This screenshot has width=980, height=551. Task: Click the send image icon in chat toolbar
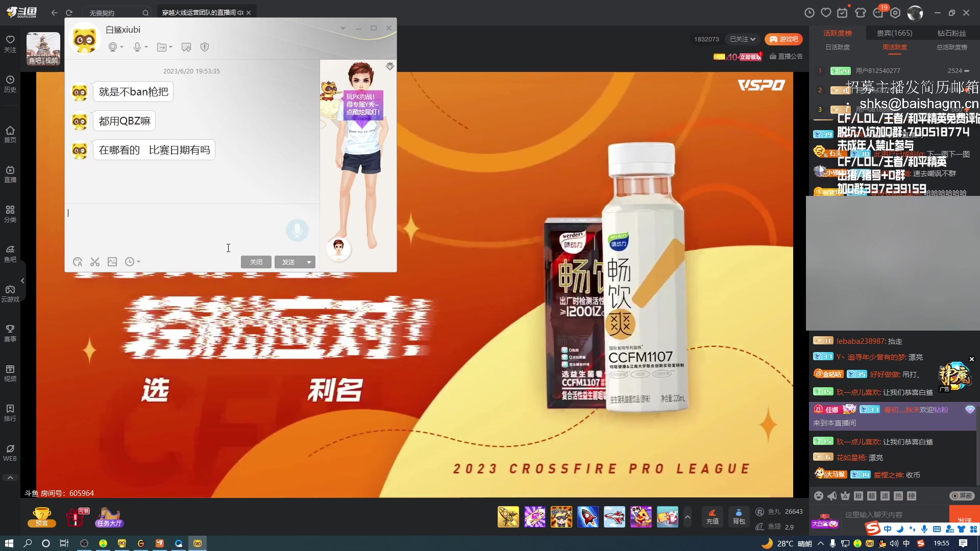112,262
